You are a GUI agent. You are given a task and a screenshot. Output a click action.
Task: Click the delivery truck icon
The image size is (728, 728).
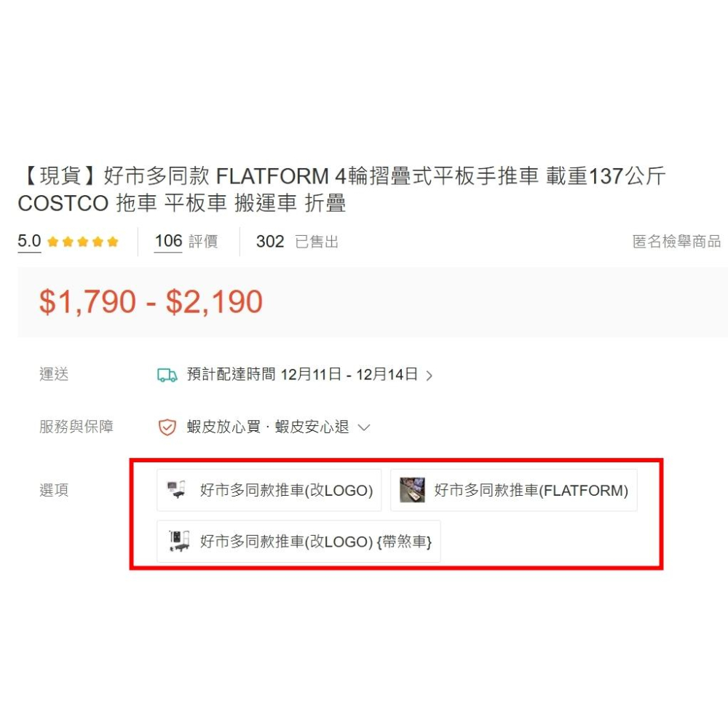[x=167, y=375]
